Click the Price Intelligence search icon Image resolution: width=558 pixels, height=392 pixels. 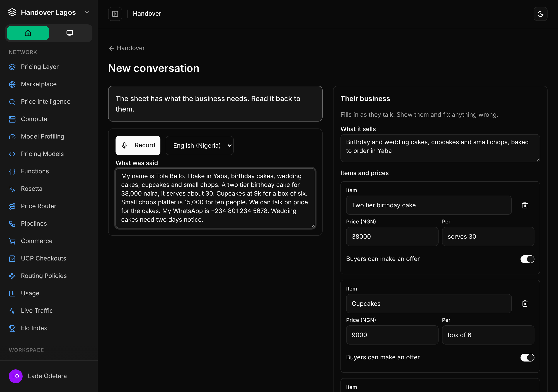pos(12,102)
